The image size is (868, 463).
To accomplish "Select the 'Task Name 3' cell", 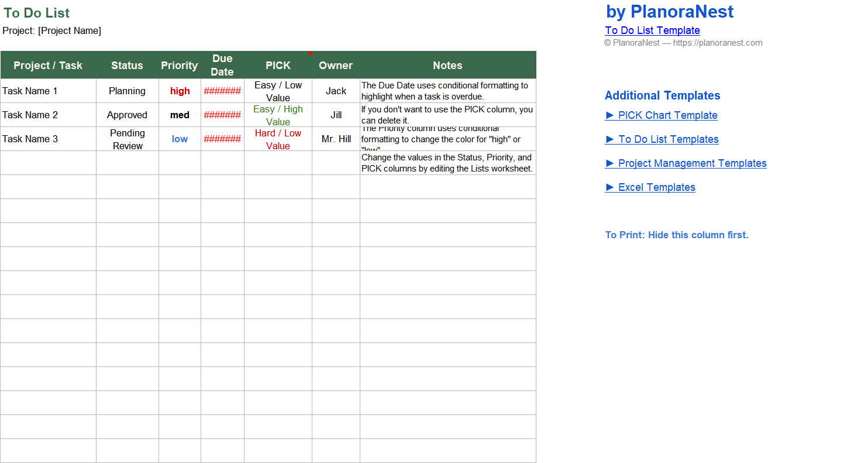I will (48, 139).
